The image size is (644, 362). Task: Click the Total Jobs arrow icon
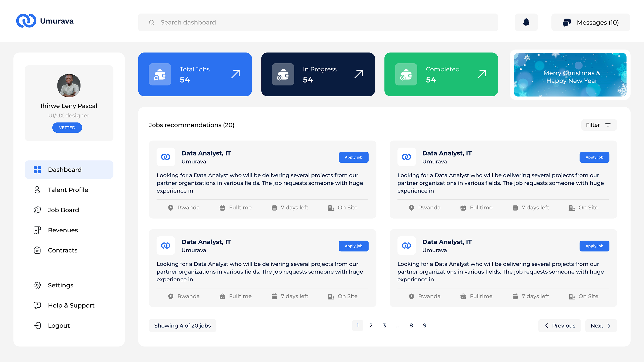click(x=235, y=74)
